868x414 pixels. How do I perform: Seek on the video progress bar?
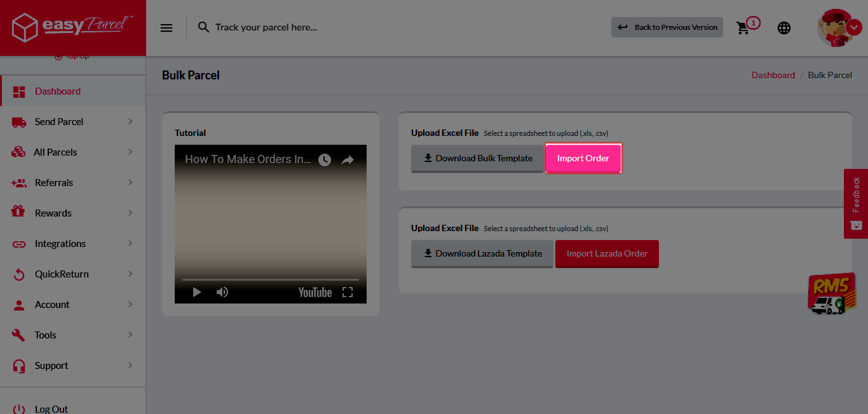[271, 279]
